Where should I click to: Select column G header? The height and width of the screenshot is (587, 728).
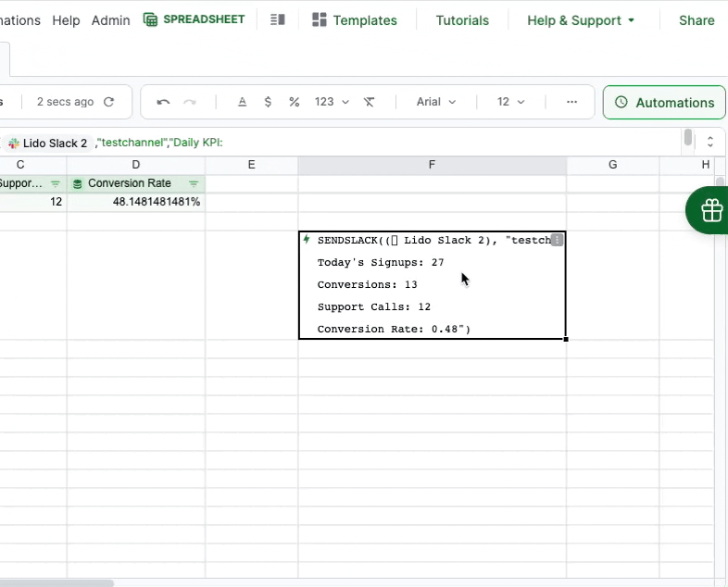tap(612, 165)
